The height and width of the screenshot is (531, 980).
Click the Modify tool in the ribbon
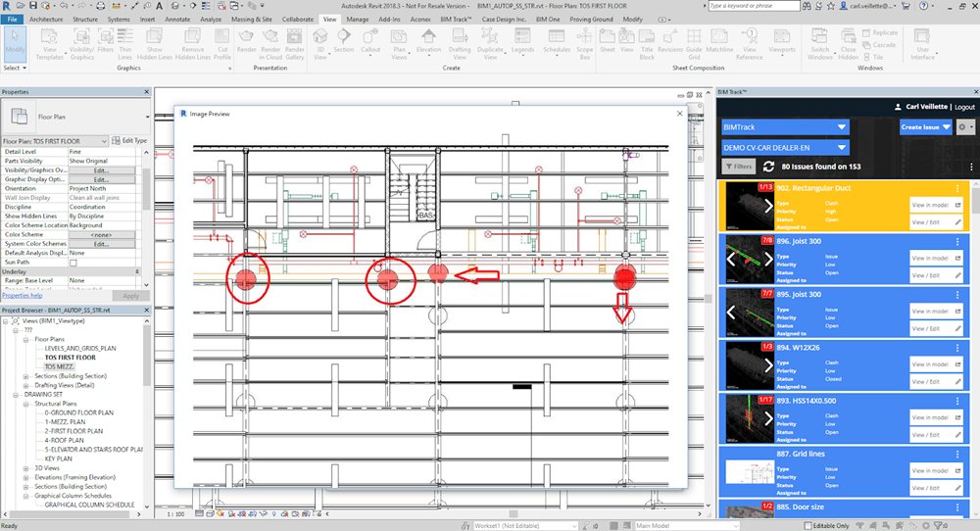point(15,43)
